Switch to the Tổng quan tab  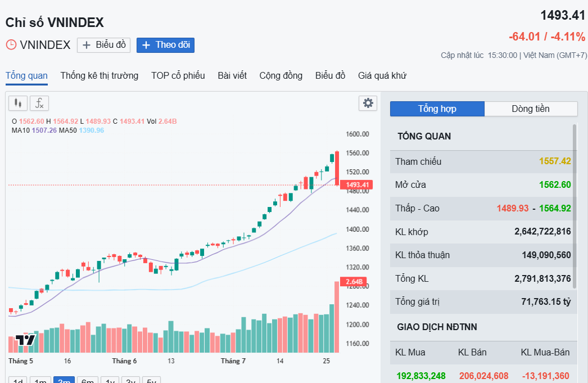click(x=26, y=76)
